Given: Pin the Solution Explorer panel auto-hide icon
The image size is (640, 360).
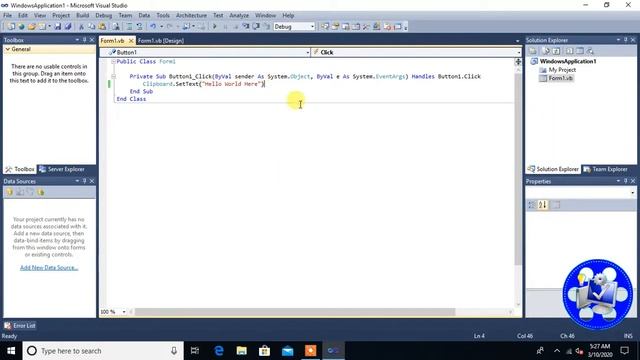Looking at the screenshot, I should (625, 40).
